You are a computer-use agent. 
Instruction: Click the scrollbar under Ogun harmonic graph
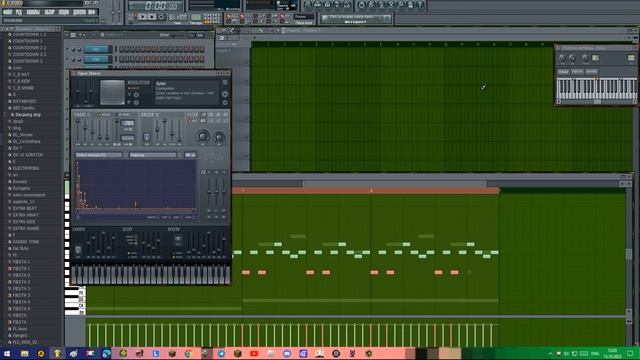pos(136,212)
